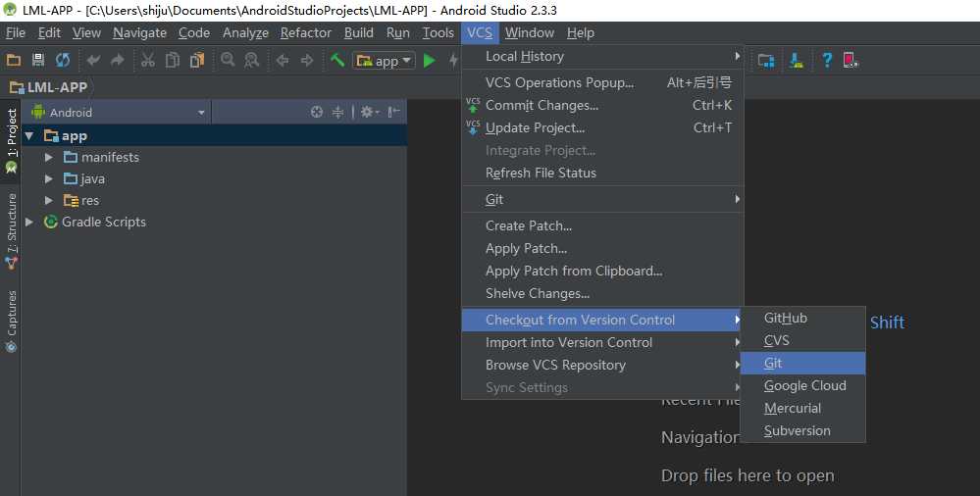This screenshot has width=980, height=496.
Task: Run the app with green play icon
Action: point(430,61)
